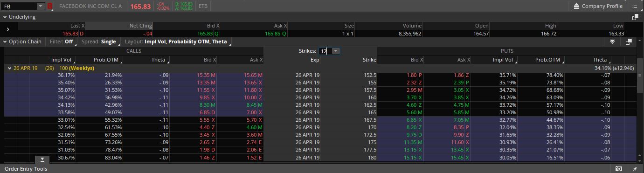Click the pin icon at bottom right
Viewport: 644px width, 173px height.
(635, 168)
